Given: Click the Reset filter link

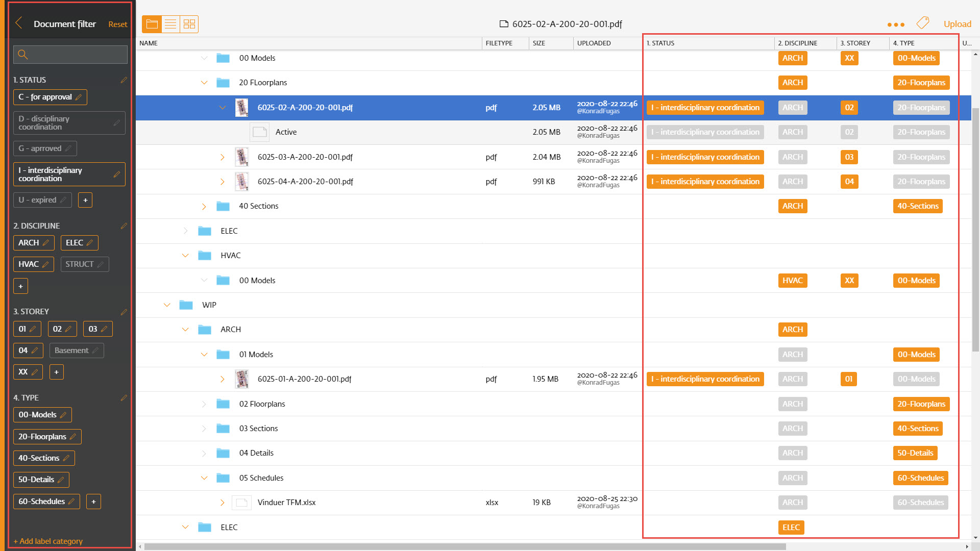Looking at the screenshot, I should click(117, 24).
